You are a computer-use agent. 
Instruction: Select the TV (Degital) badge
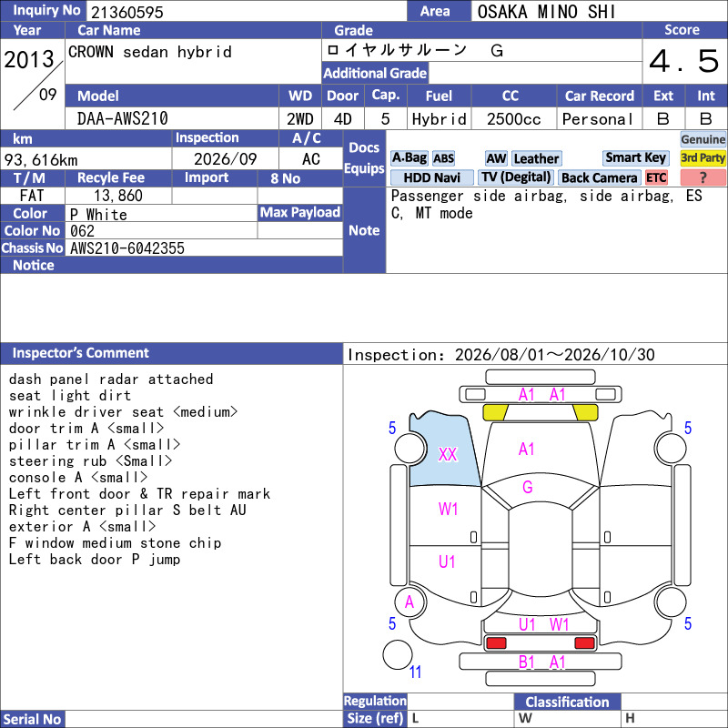tap(516, 177)
